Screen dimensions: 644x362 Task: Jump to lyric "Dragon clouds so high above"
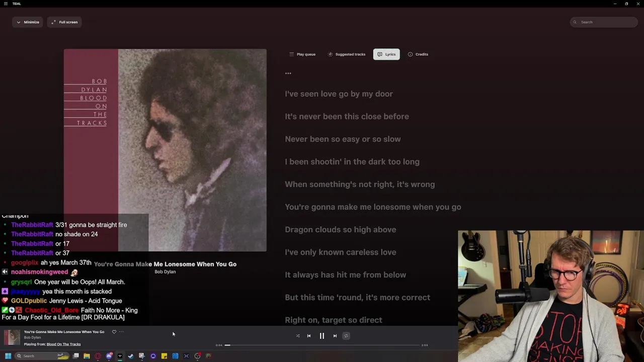coord(341,230)
